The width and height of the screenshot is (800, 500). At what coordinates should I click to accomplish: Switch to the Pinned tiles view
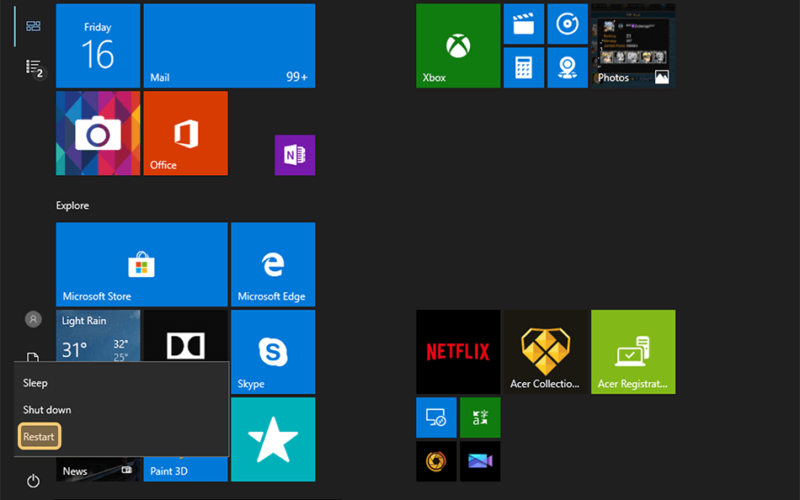click(33, 26)
